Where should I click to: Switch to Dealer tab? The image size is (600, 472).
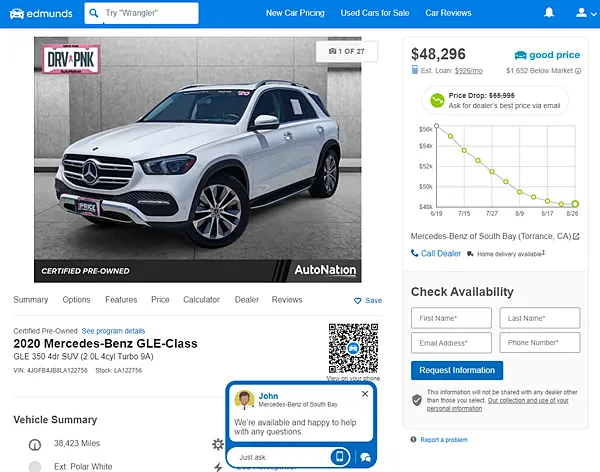(x=247, y=300)
